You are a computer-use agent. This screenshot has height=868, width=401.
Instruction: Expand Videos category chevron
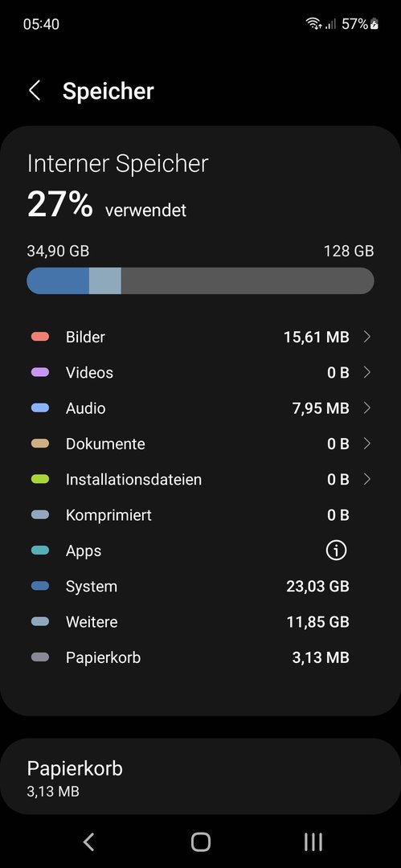pos(366,372)
